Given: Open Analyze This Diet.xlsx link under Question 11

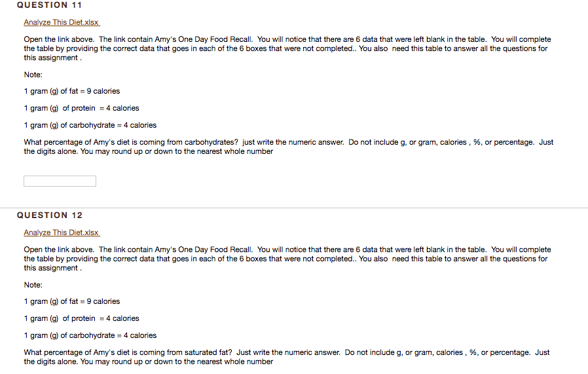Looking at the screenshot, I should click(x=62, y=22).
